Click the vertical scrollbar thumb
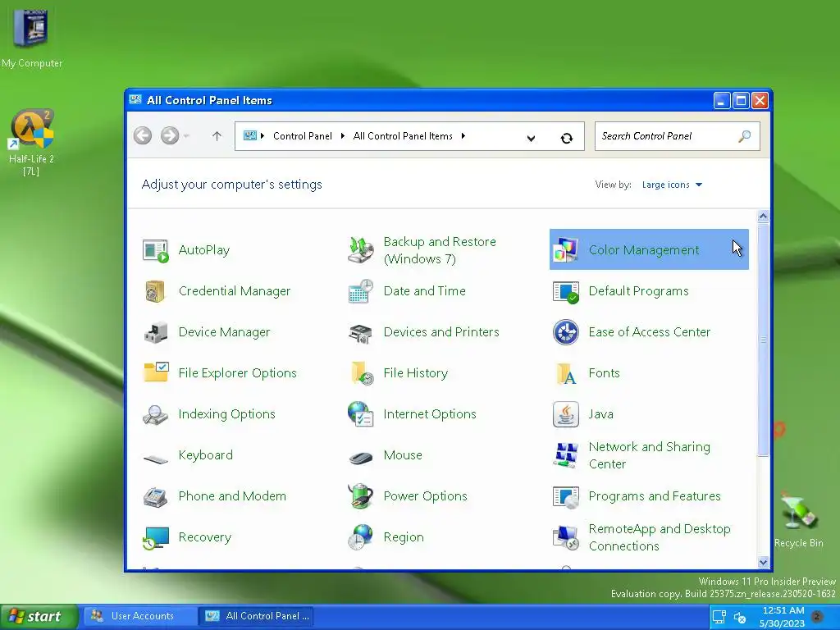 click(763, 340)
